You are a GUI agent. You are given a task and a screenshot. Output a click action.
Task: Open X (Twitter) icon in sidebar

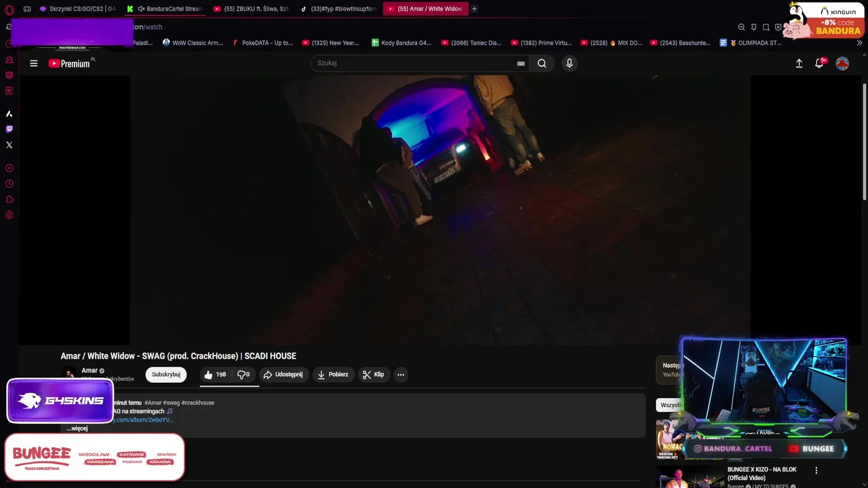(x=9, y=145)
